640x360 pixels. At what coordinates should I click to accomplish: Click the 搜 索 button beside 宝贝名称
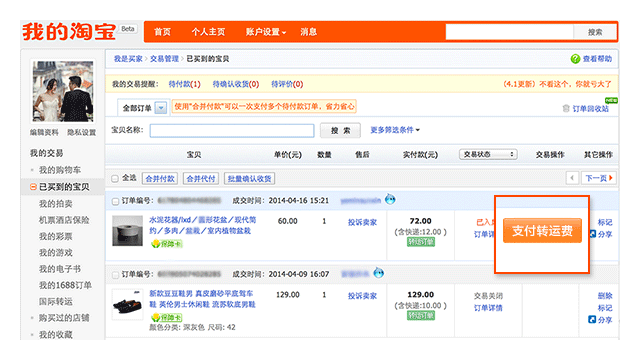[x=340, y=130]
